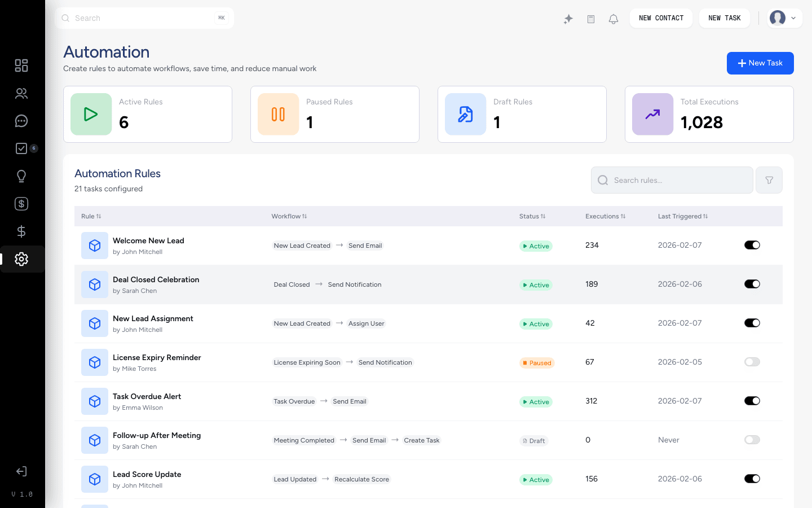Screen dimensions: 812x508
Task: Click the Assign User workflow step
Action: point(366,323)
